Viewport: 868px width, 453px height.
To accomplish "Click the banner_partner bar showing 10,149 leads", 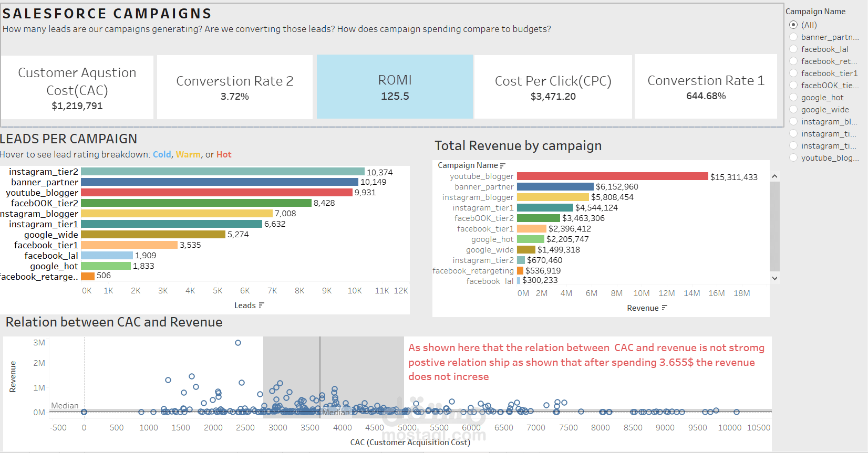I will [x=220, y=182].
